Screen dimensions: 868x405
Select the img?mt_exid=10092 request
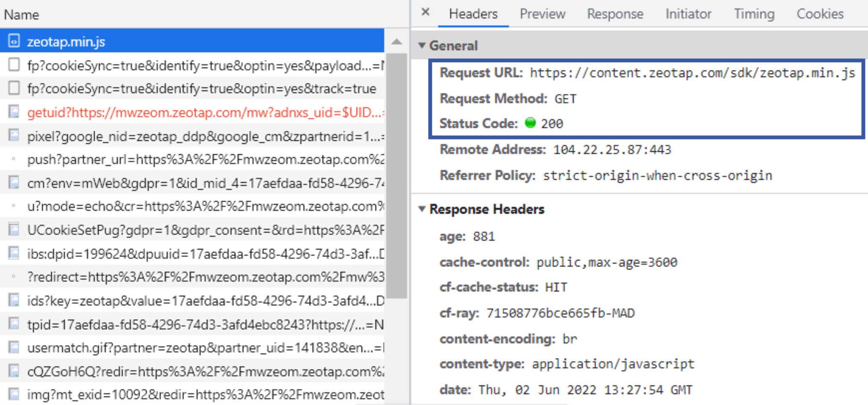coord(192,394)
